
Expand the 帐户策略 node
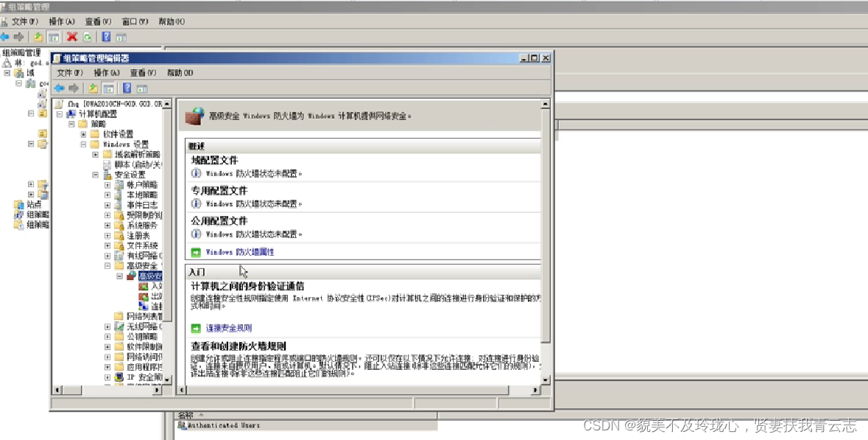click(x=107, y=185)
